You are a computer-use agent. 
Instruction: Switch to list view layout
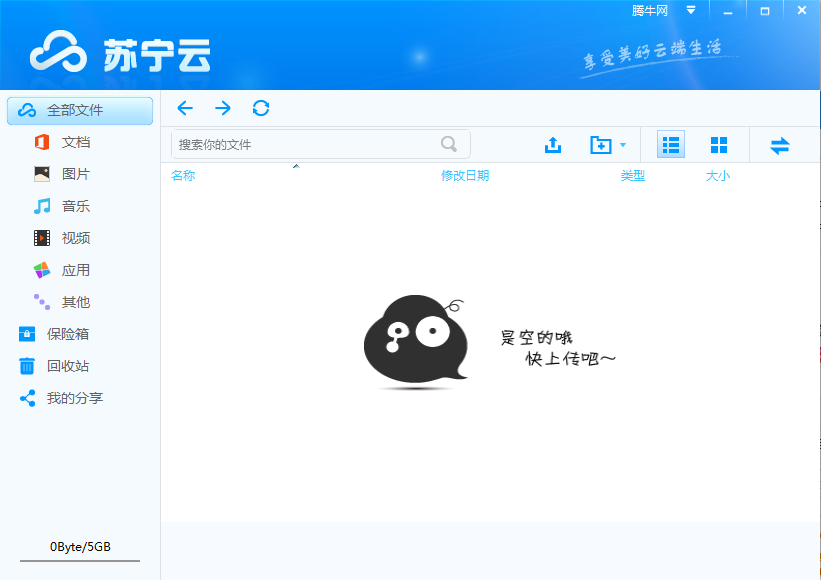click(x=669, y=144)
